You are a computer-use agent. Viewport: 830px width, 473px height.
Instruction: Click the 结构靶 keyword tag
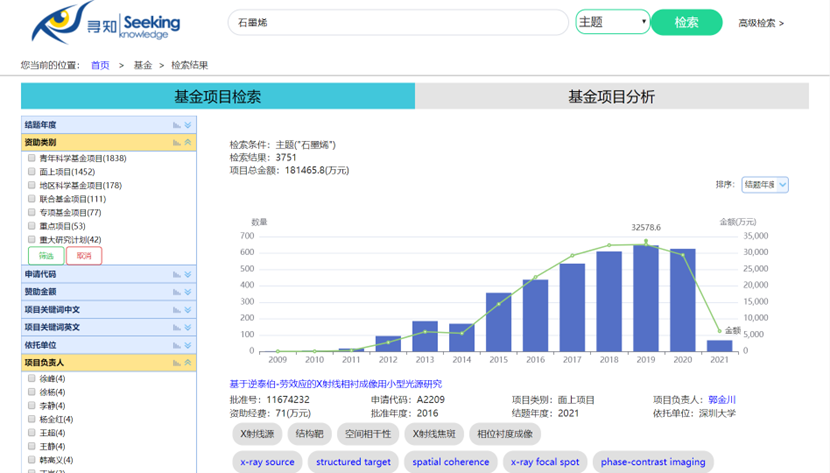310,434
